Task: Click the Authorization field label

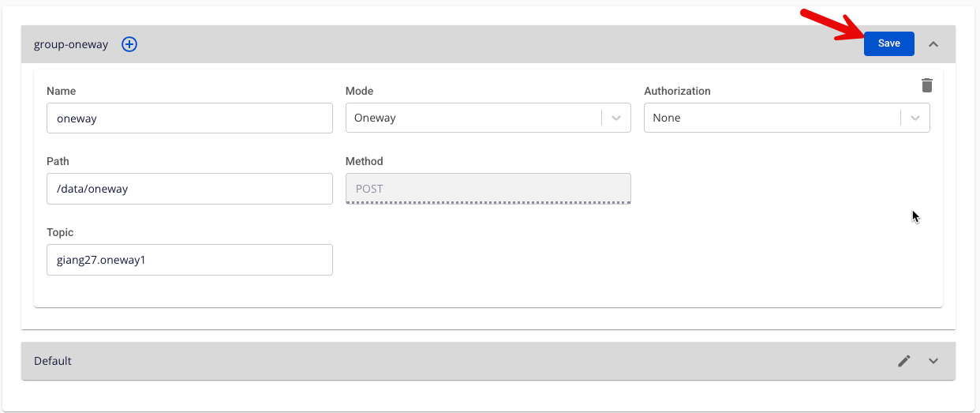Action: 677,91
